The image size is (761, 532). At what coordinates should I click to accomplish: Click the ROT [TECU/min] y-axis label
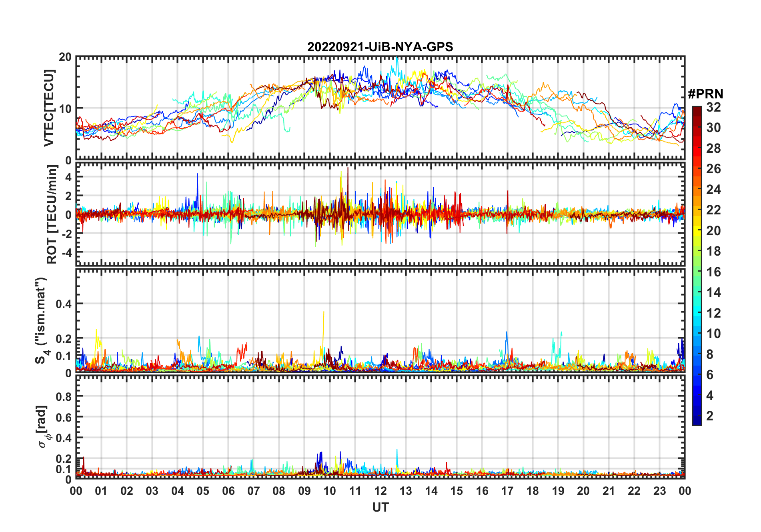pos(52,214)
